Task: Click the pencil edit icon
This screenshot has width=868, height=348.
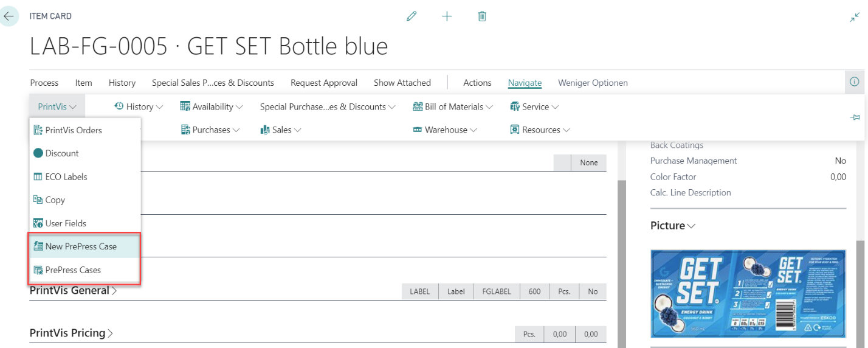Action: (x=412, y=16)
